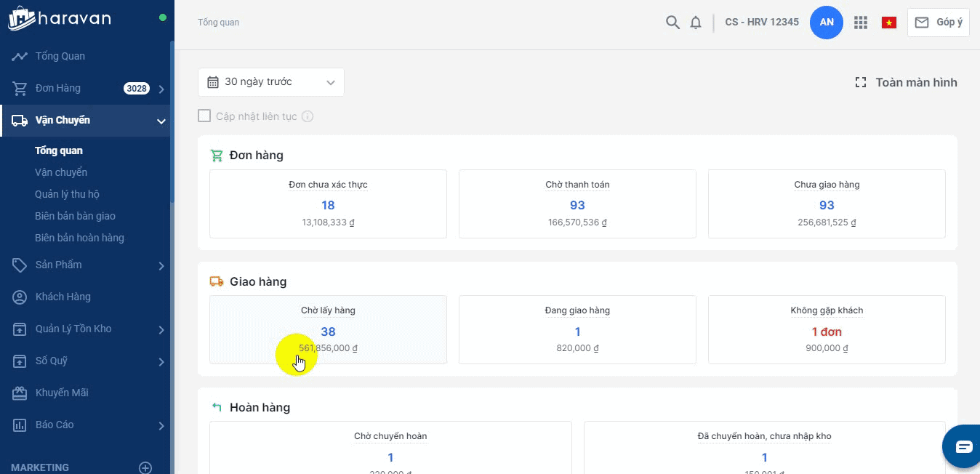The image size is (980, 474).
Task: Enable the Cập nhật liên tục checkbox
Action: tap(204, 116)
